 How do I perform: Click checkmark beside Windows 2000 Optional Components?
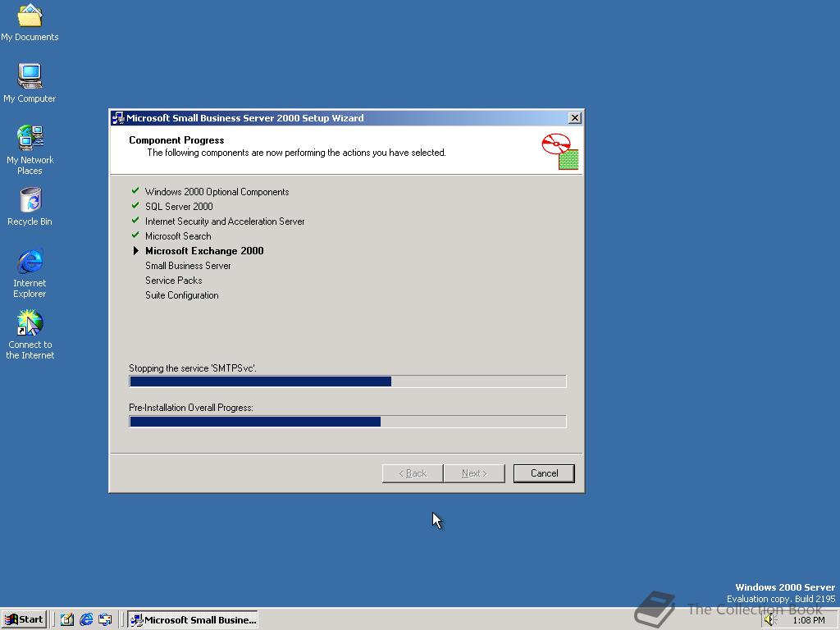pyautogui.click(x=135, y=190)
